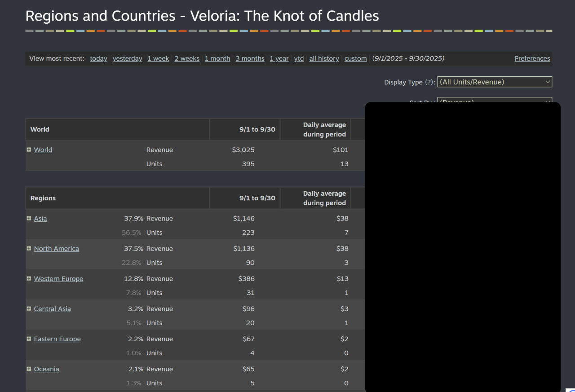Open the Asia region link
The width and height of the screenshot is (575, 392).
[x=40, y=219]
